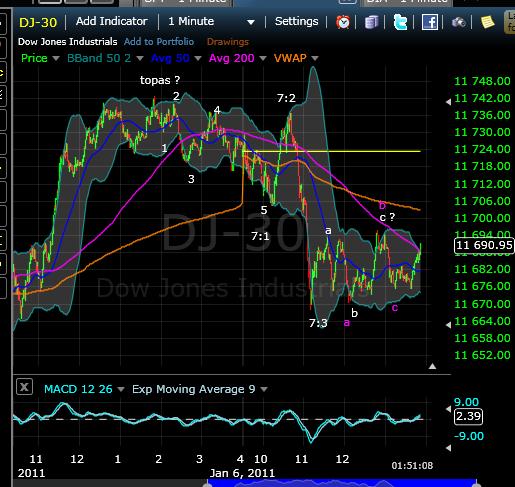Click the 'c ?' chart annotation

click(x=387, y=217)
